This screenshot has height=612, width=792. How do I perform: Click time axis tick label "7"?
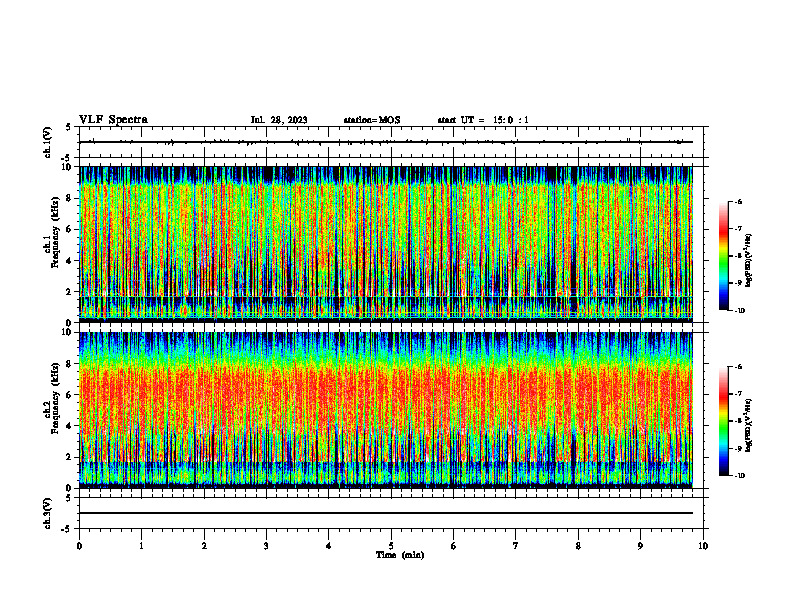click(516, 546)
